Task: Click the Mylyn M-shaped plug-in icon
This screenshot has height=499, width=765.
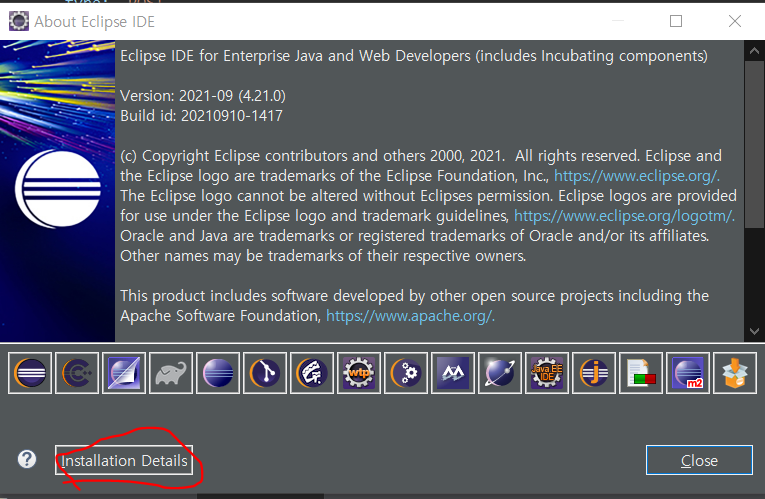Action: click(x=453, y=373)
